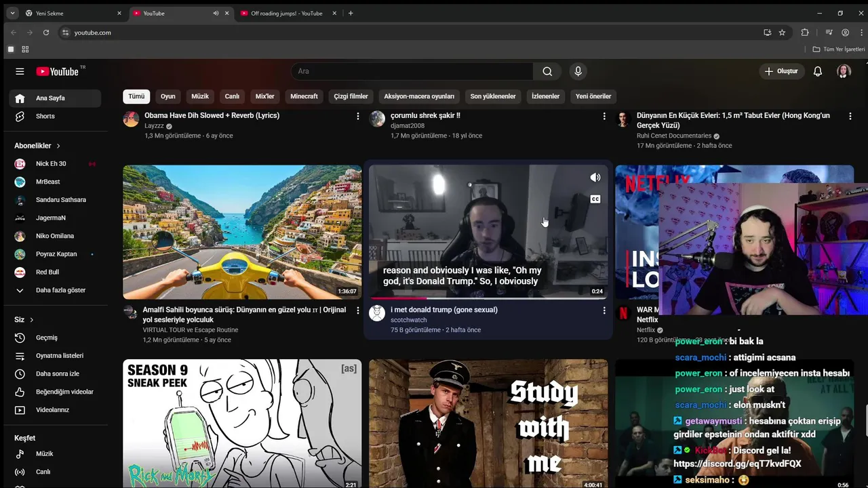
Task: Click the Oluştur create button
Action: (781, 71)
